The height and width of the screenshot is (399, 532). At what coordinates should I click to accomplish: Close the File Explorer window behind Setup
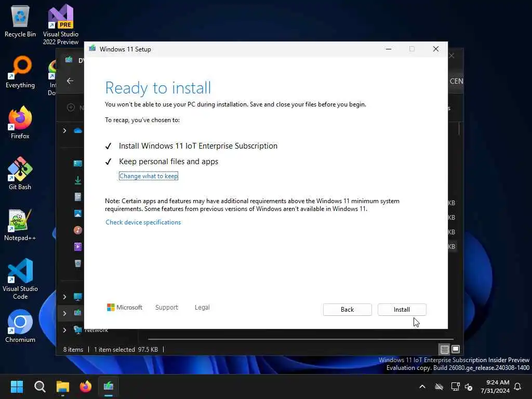pyautogui.click(x=451, y=56)
